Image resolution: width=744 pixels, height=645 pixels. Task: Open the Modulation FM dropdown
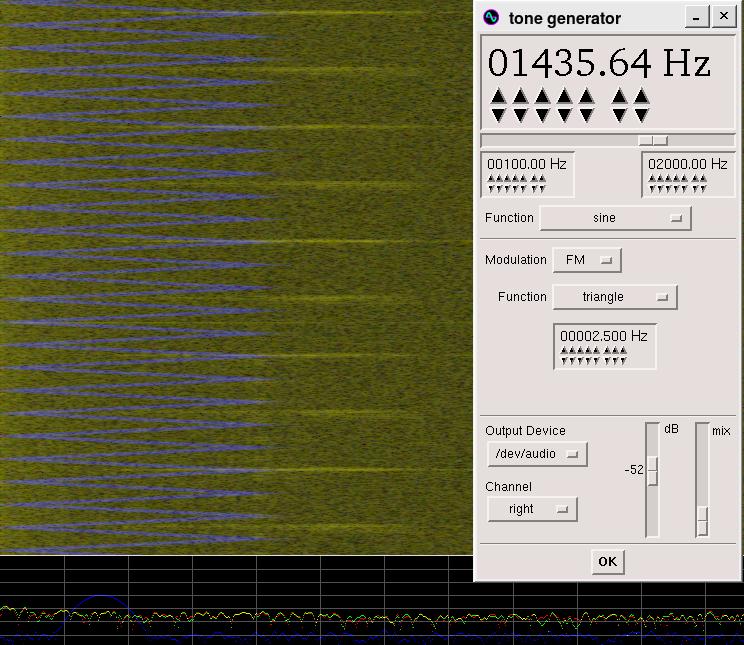[587, 260]
